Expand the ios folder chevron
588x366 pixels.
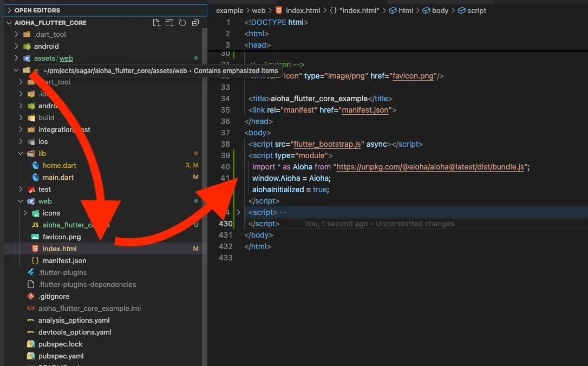click(x=21, y=141)
